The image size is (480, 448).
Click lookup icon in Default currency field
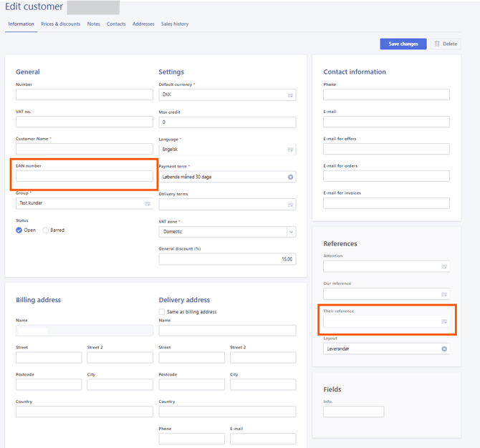290,95
